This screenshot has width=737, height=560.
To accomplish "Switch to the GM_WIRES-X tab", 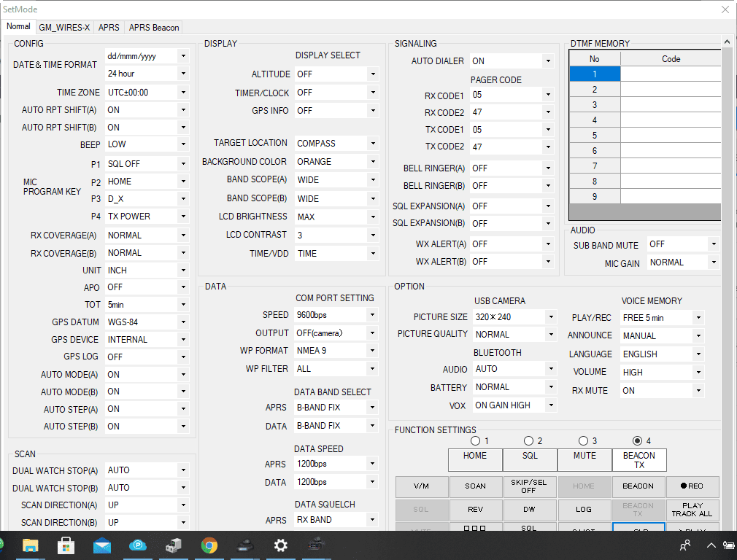I will click(64, 28).
